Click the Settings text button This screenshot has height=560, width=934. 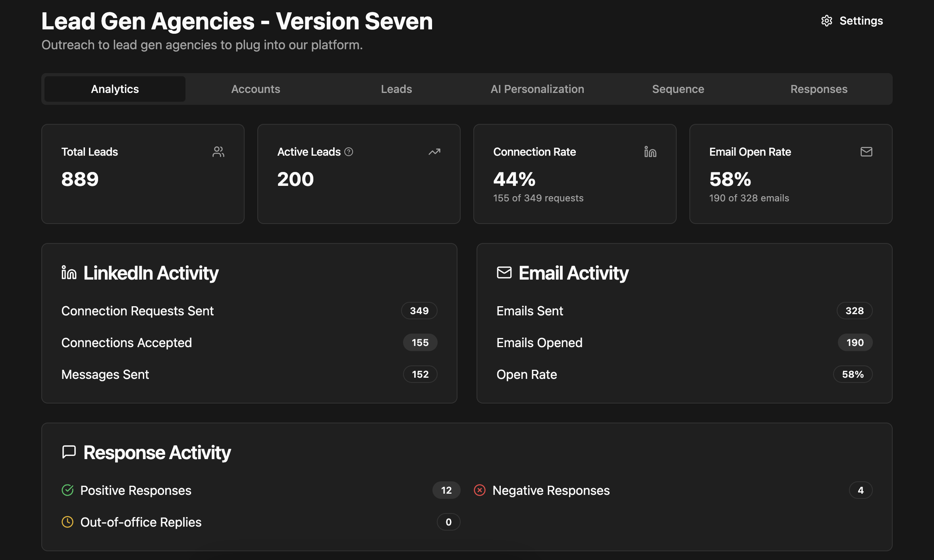point(861,21)
